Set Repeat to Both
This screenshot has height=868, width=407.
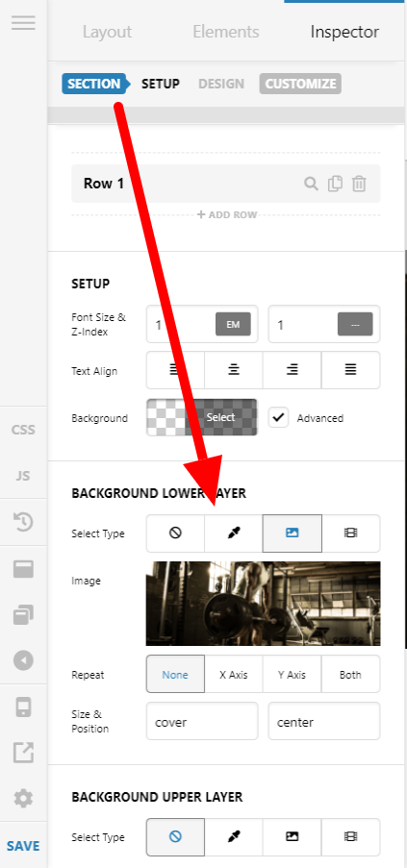[350, 675]
